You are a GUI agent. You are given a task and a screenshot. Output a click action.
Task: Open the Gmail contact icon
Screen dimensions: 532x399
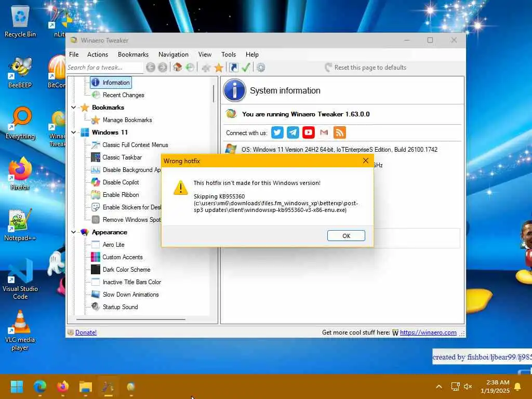[324, 132]
